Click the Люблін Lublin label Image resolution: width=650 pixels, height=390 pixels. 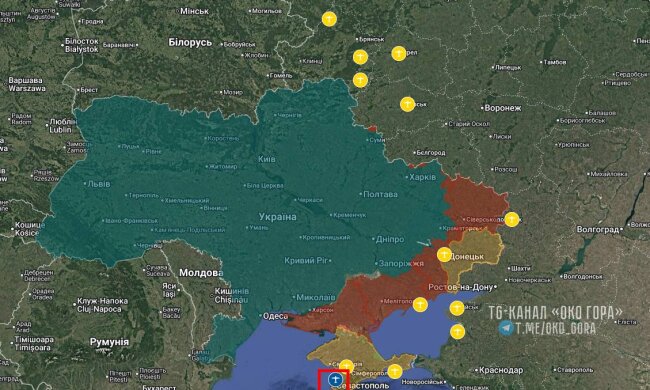63,126
